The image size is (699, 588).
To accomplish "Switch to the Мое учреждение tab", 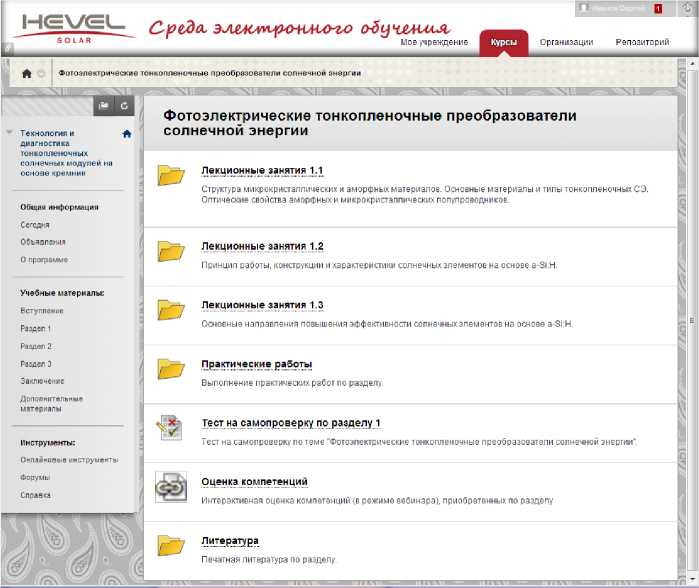I will [x=434, y=42].
